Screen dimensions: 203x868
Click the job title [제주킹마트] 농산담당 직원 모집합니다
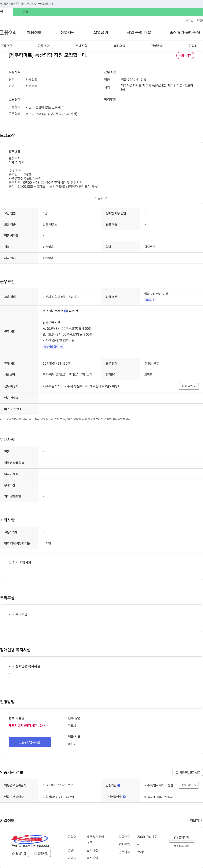tap(48, 55)
